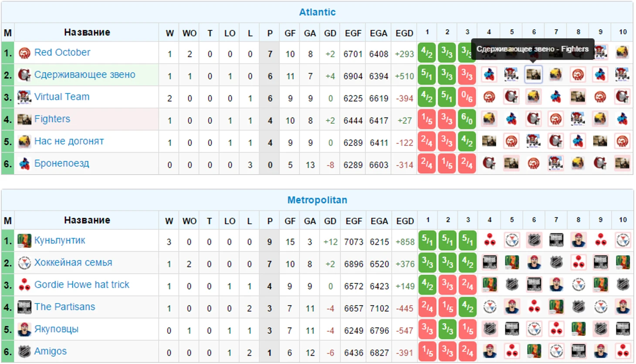Open the Нас не догонят team link
This screenshot has width=636, height=364.
(69, 142)
